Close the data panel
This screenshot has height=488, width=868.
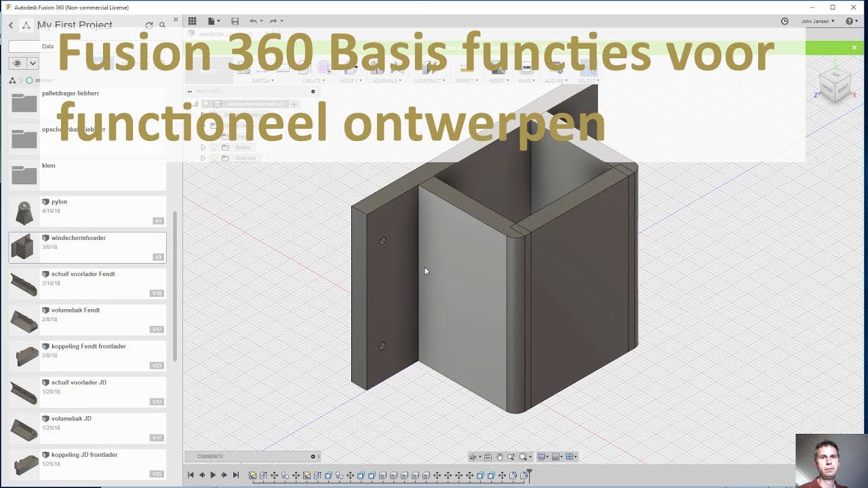176,20
